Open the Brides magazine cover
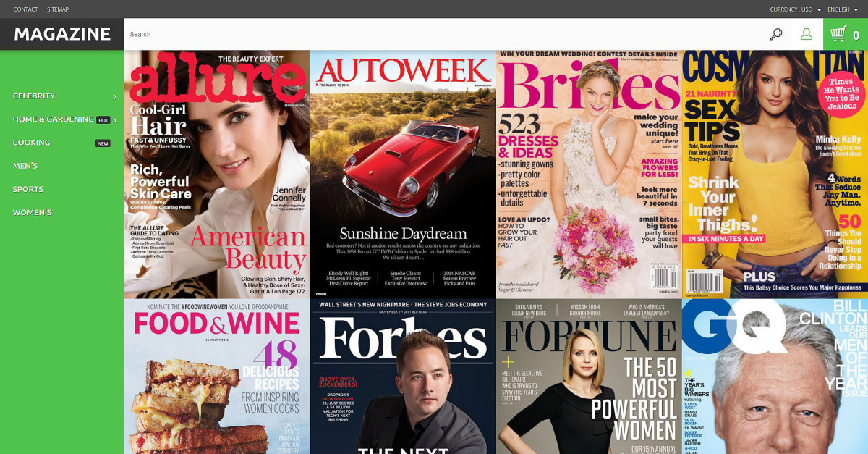 click(x=589, y=174)
